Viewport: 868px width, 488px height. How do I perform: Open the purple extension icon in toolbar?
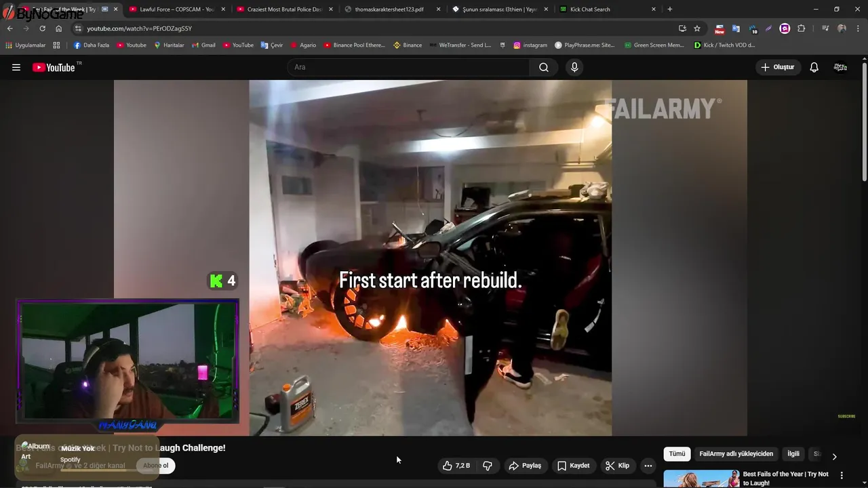785,28
